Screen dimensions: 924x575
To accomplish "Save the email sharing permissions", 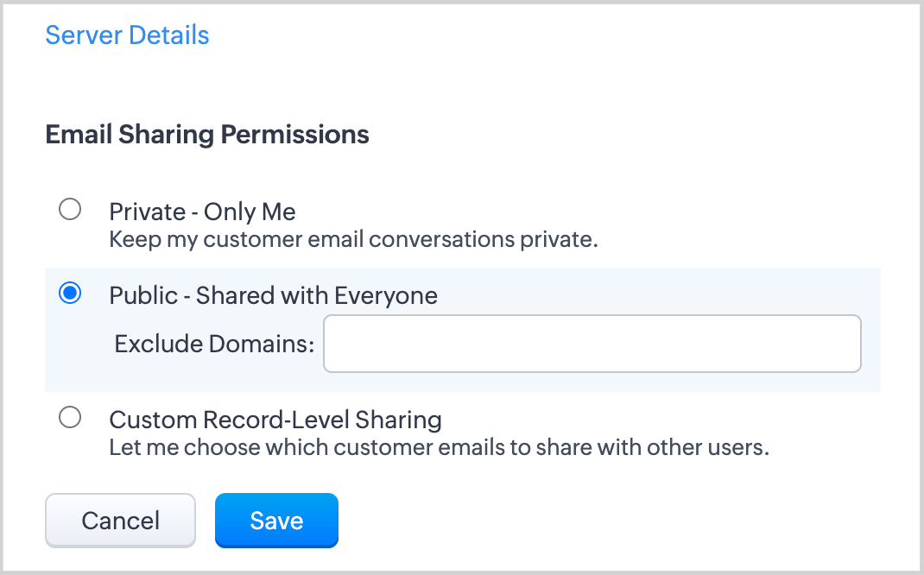I will coord(276,521).
